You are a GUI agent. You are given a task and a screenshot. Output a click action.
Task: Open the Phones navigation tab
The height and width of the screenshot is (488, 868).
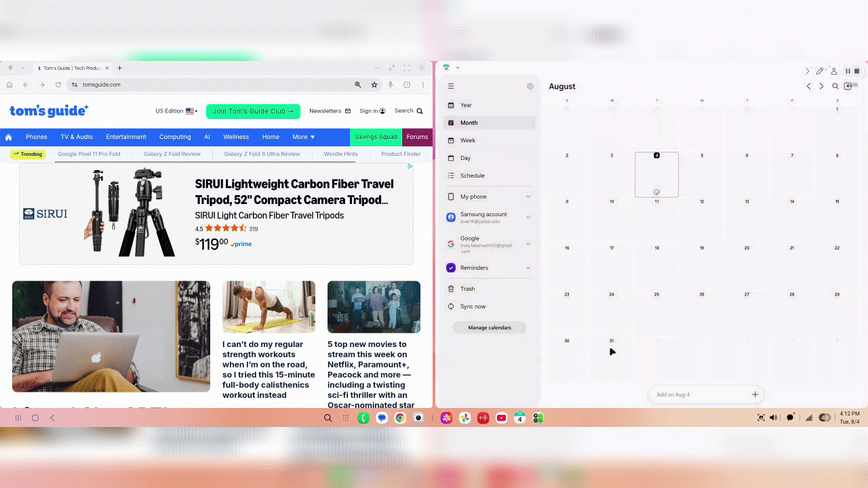click(x=37, y=137)
